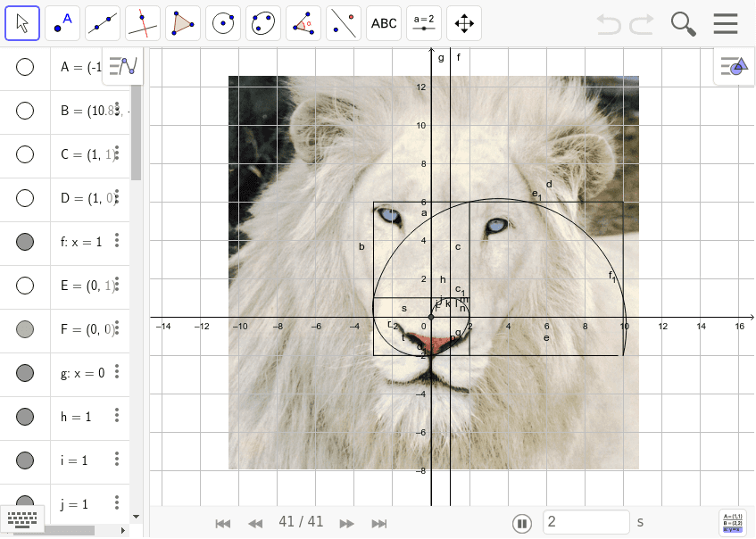This screenshot has height=539, width=756.
Task: Open more options for j = 1
Action: tap(117, 502)
